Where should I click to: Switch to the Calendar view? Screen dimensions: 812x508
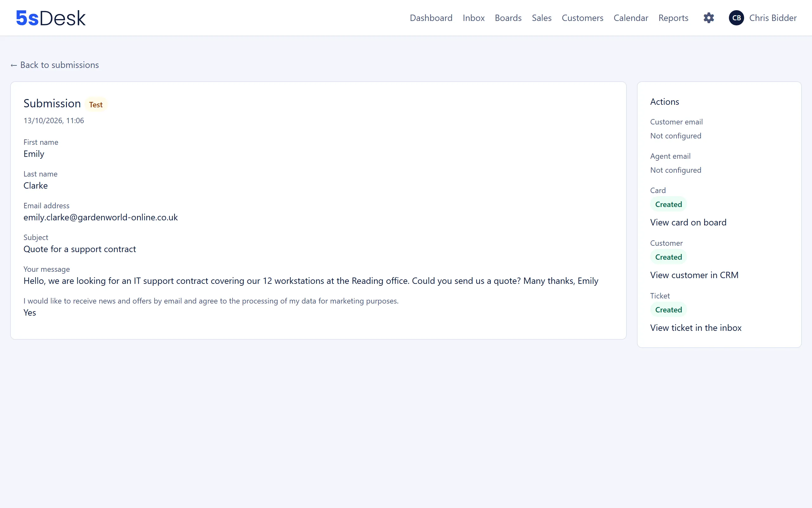tap(631, 18)
